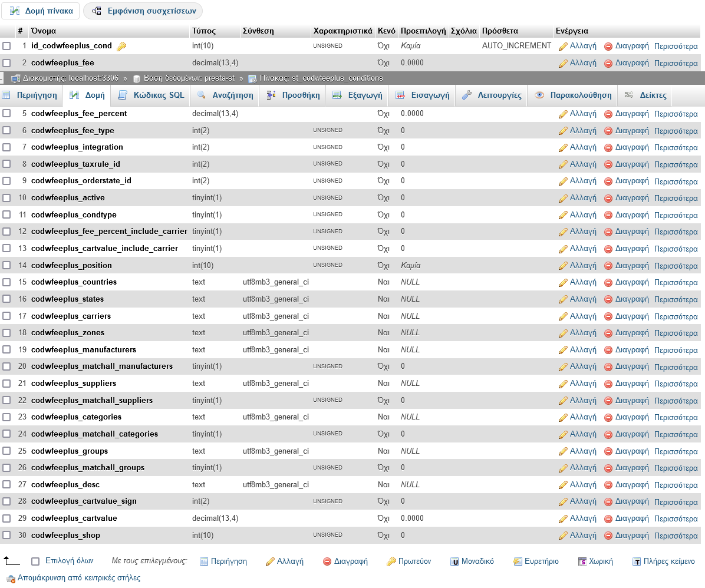705x588 pixels.
Task: Click 'Απομάκρυνση από κεντρικές στήλες' link
Action: [x=78, y=578]
